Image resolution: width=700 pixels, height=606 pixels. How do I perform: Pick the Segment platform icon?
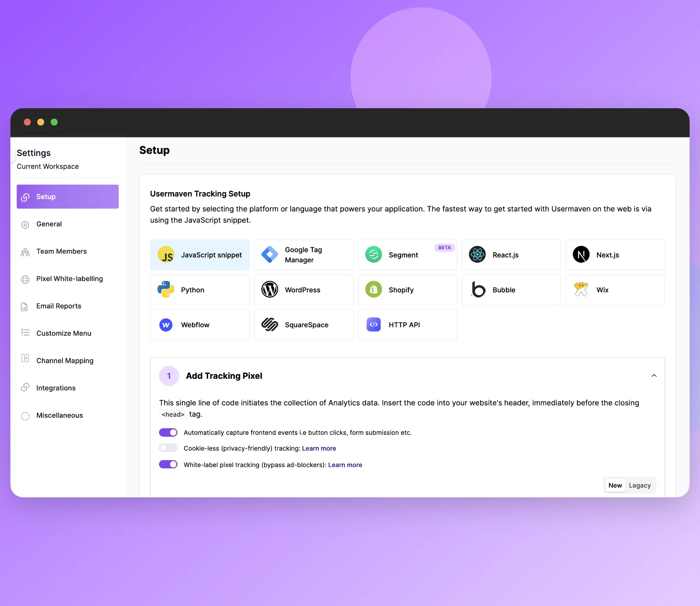[x=373, y=255]
